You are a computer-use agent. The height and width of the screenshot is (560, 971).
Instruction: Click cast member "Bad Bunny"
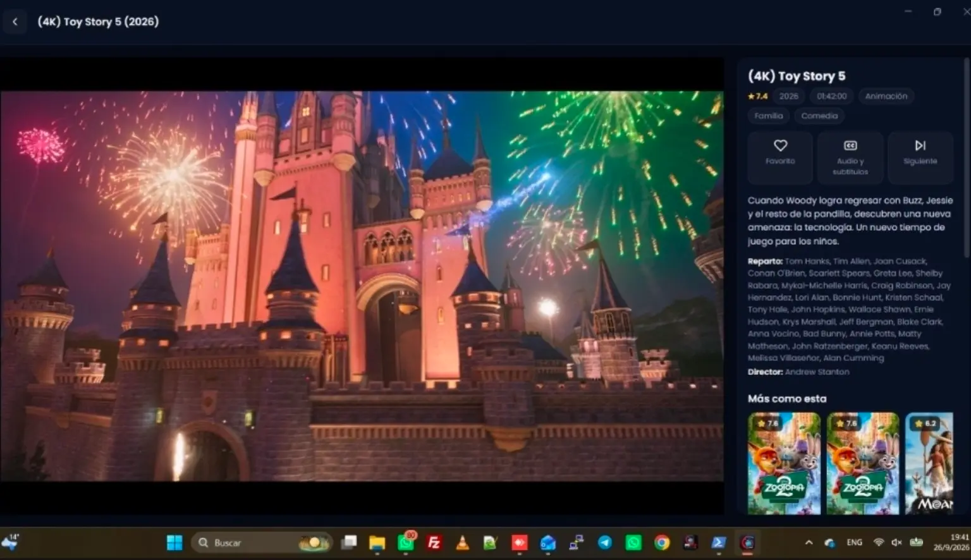[x=824, y=334]
